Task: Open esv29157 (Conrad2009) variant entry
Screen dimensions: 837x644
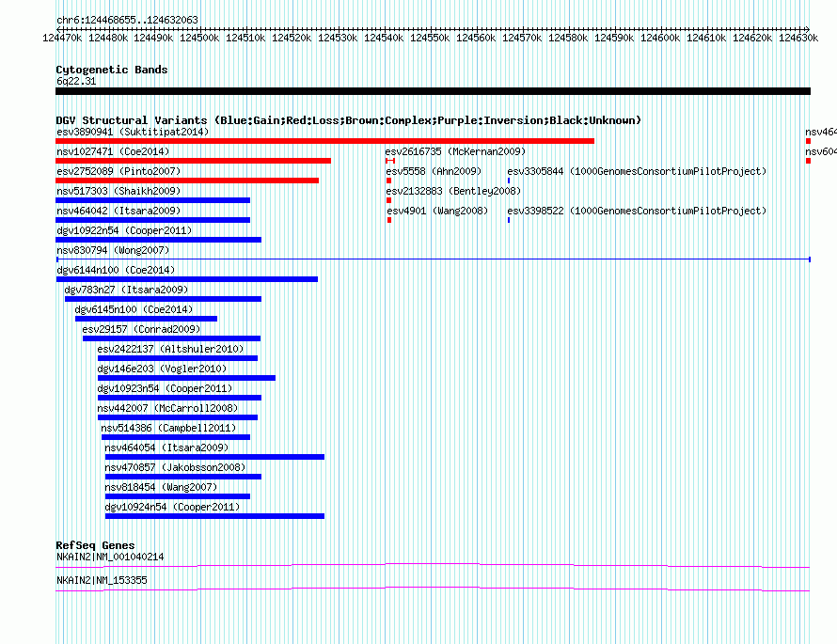Action: [x=141, y=329]
